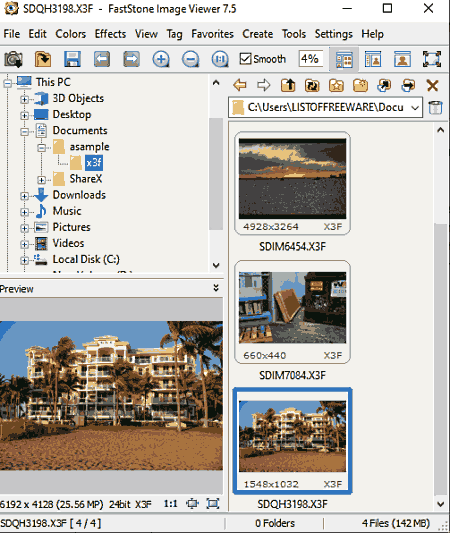This screenshot has height=533, width=450.
Task: Click the Forward folder arrow
Action: 264,85
